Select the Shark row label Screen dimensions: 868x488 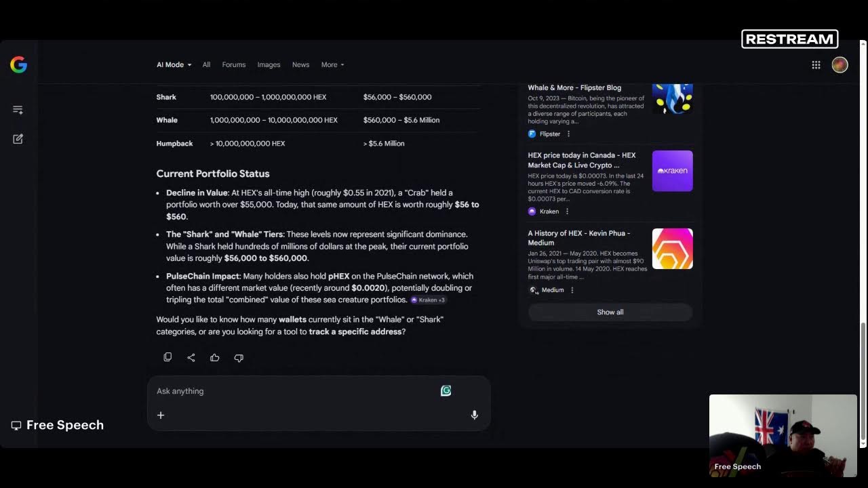coord(166,97)
